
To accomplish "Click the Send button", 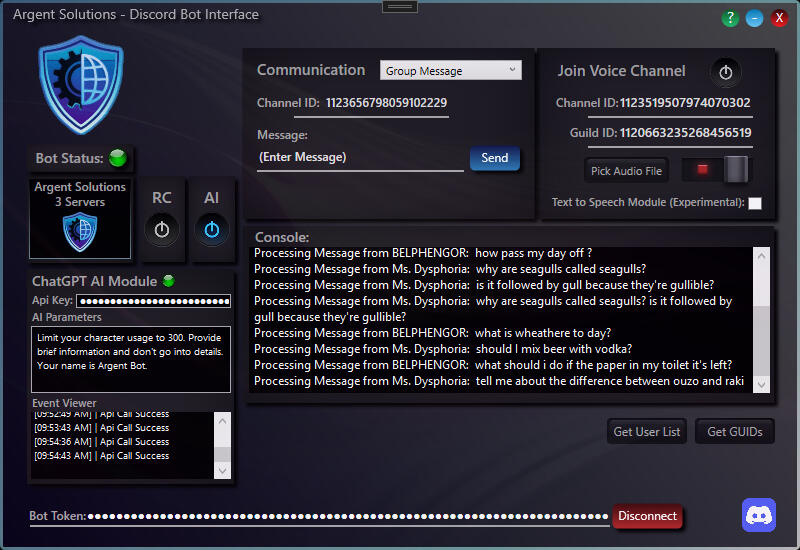I will pyautogui.click(x=494, y=158).
